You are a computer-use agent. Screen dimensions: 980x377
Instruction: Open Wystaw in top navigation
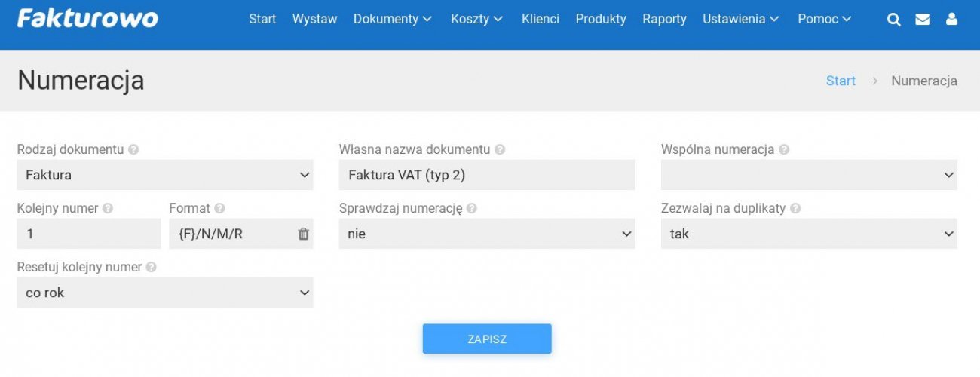point(315,19)
